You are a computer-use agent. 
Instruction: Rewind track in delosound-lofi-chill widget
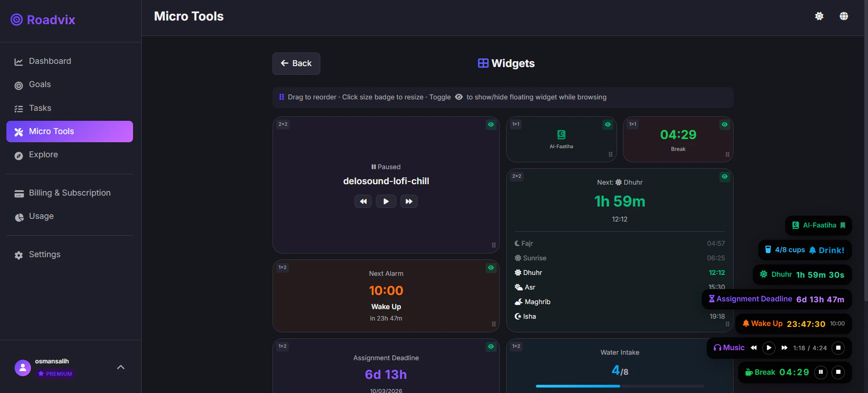coord(363,202)
